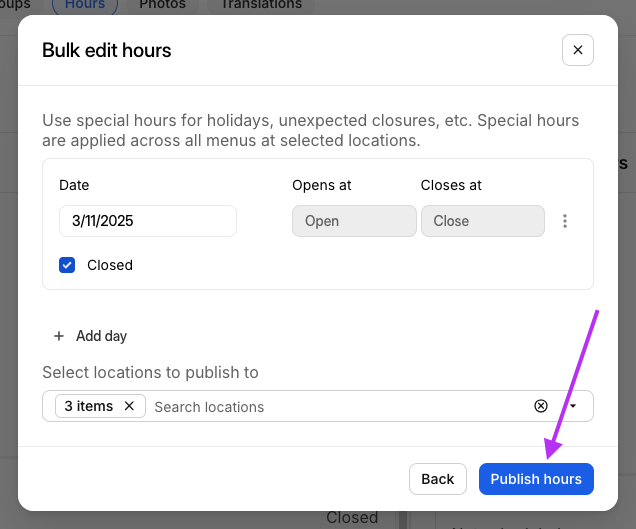The width and height of the screenshot is (636, 529).
Task: Click the Add day label
Action: click(x=101, y=336)
